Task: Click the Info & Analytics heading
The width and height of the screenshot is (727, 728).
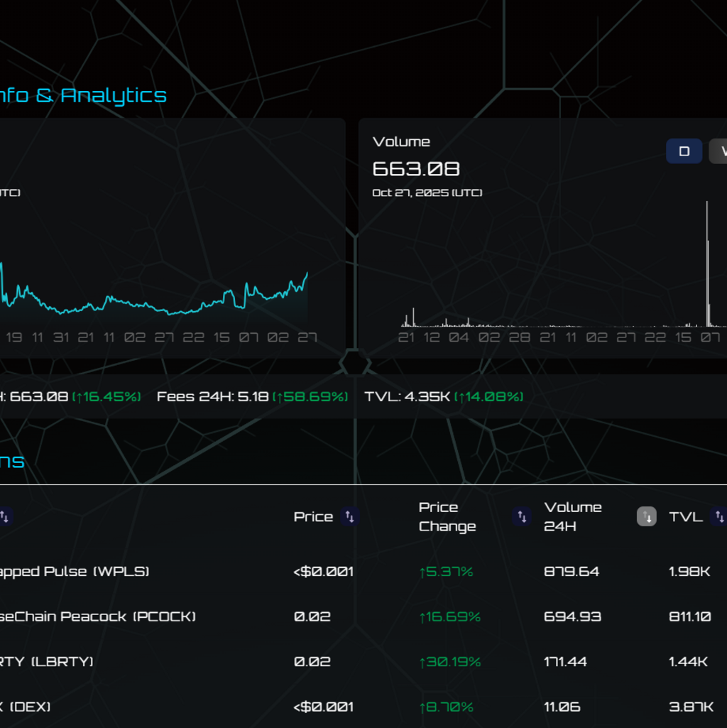Action: [x=83, y=95]
